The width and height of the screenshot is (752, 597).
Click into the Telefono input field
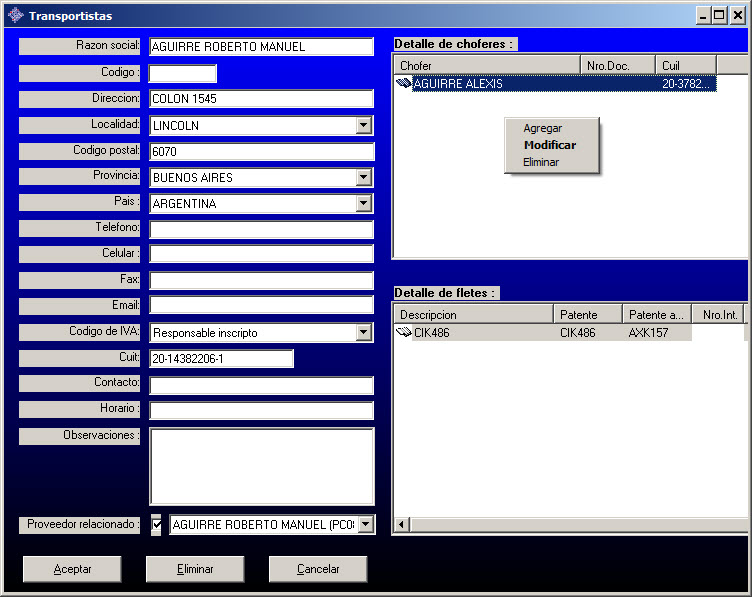tap(261, 229)
